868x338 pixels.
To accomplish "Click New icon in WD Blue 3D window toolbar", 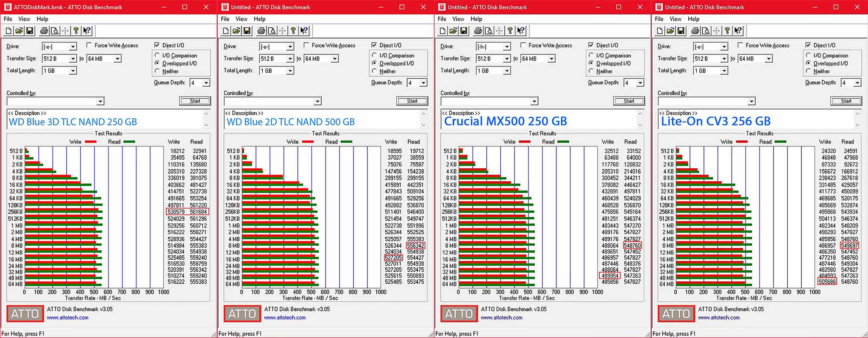I will (x=8, y=30).
